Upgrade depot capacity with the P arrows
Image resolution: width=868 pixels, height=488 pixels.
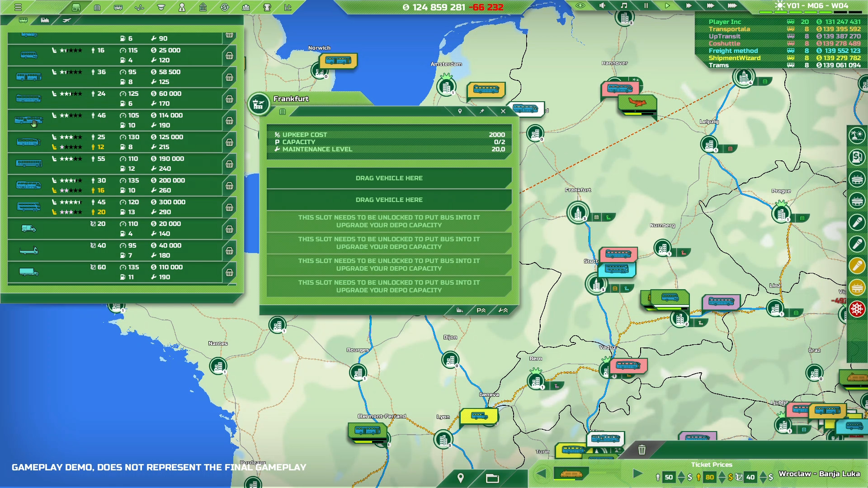tap(481, 310)
